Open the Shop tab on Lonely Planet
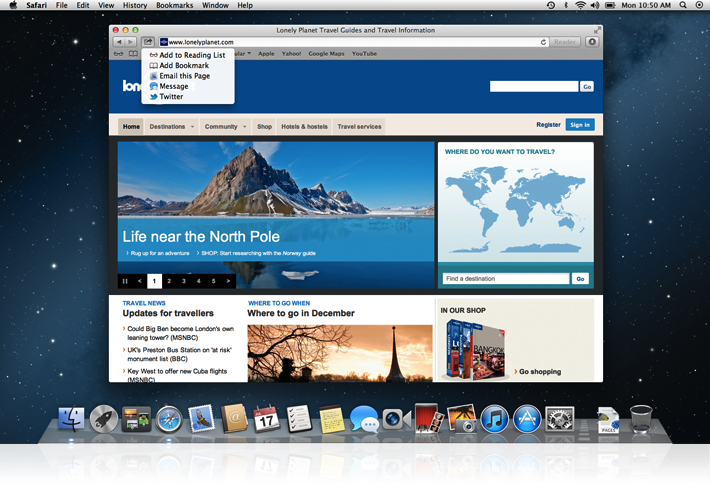 (264, 127)
